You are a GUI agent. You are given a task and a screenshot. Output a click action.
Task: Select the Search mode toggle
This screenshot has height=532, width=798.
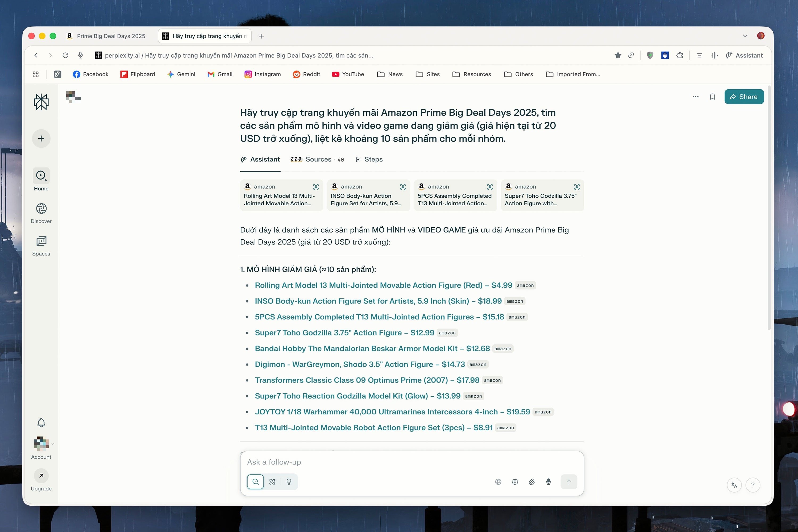(255, 482)
